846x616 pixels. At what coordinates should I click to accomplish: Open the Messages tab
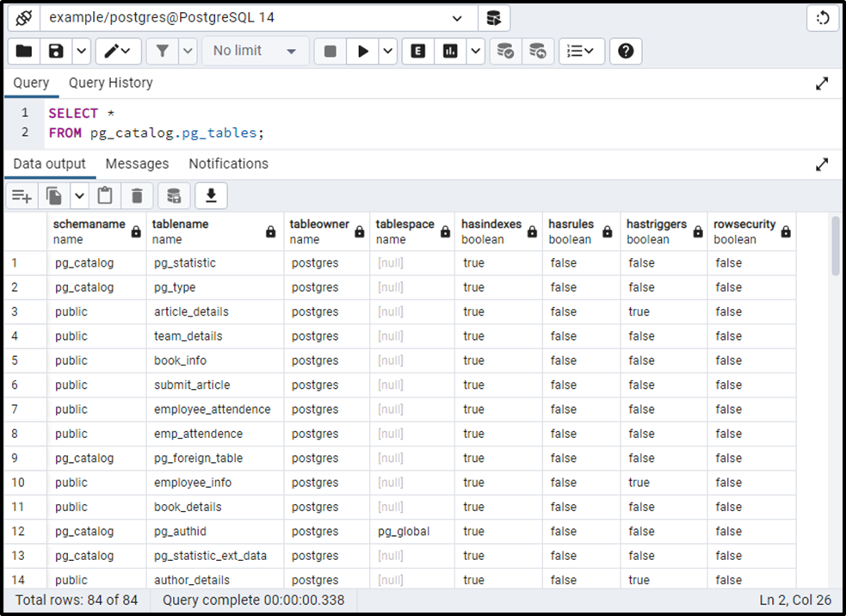click(x=137, y=163)
